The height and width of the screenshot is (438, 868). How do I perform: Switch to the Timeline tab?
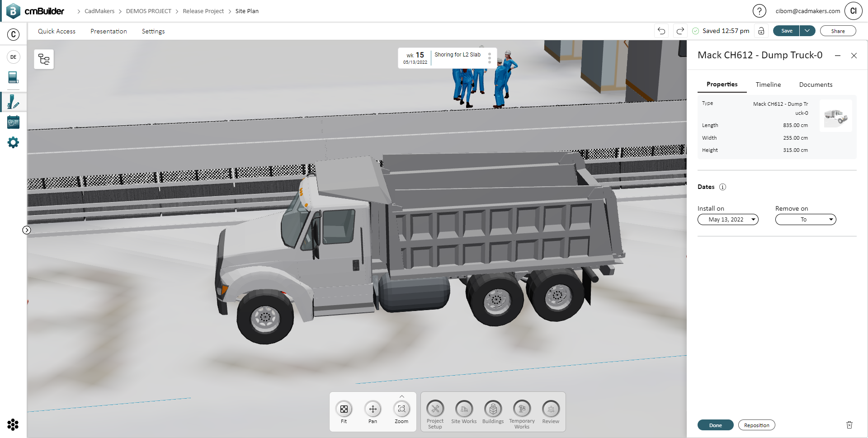click(x=768, y=85)
